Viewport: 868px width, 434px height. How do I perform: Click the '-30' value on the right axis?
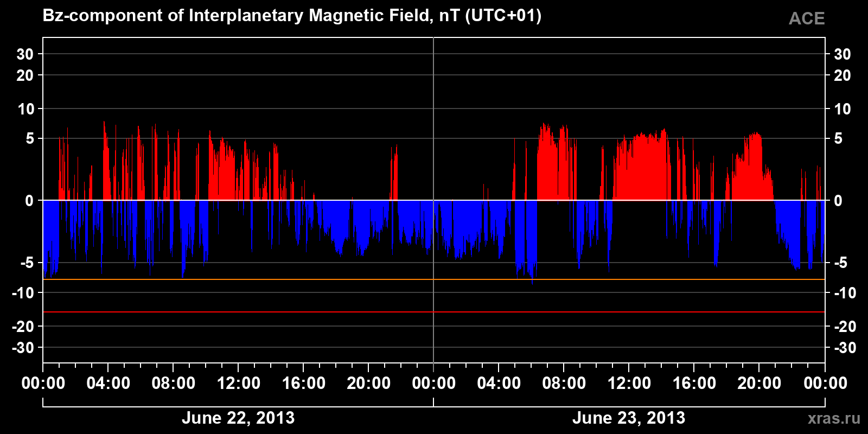[845, 348]
